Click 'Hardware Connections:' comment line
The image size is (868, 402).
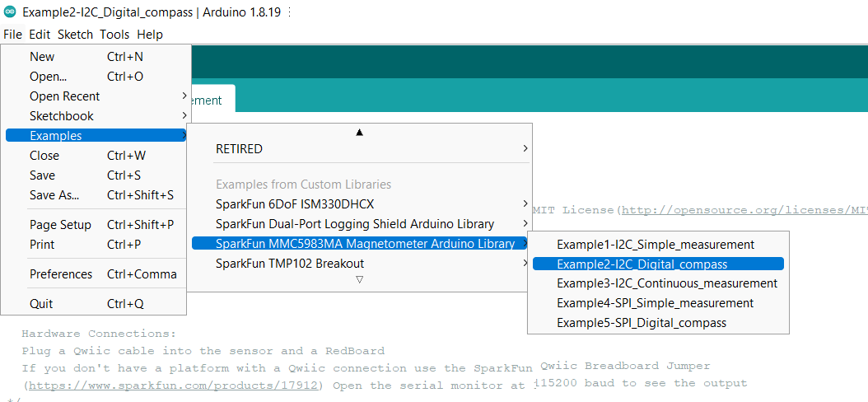click(x=99, y=334)
